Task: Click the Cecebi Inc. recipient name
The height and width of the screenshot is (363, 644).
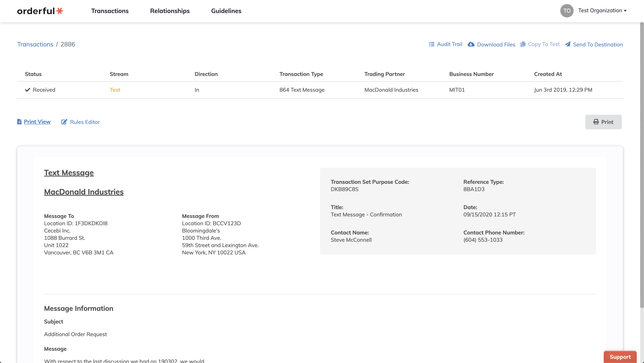Action: (57, 231)
